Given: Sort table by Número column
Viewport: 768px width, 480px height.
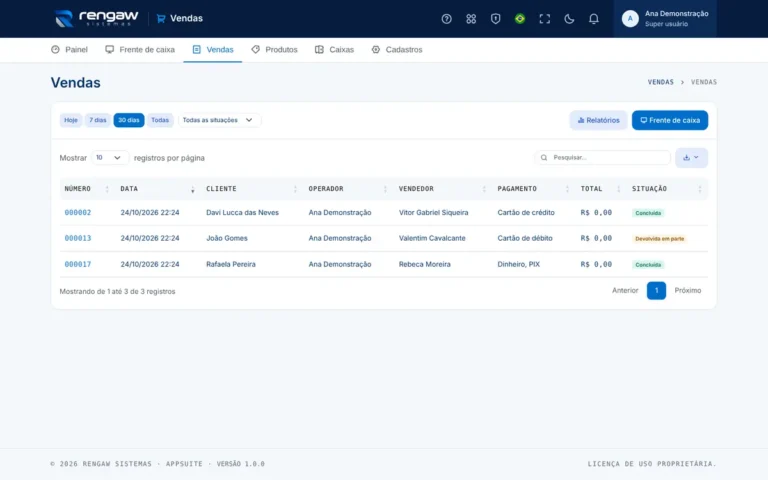Looking at the screenshot, I should (87, 189).
